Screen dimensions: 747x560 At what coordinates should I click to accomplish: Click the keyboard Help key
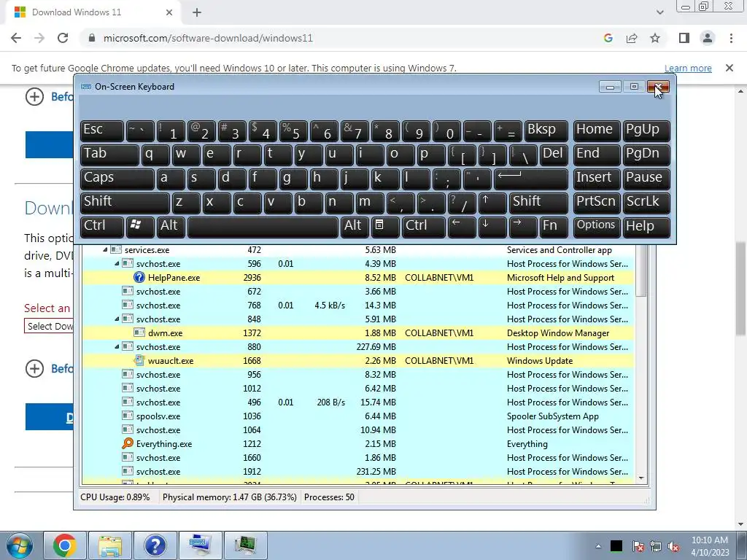[646, 226]
